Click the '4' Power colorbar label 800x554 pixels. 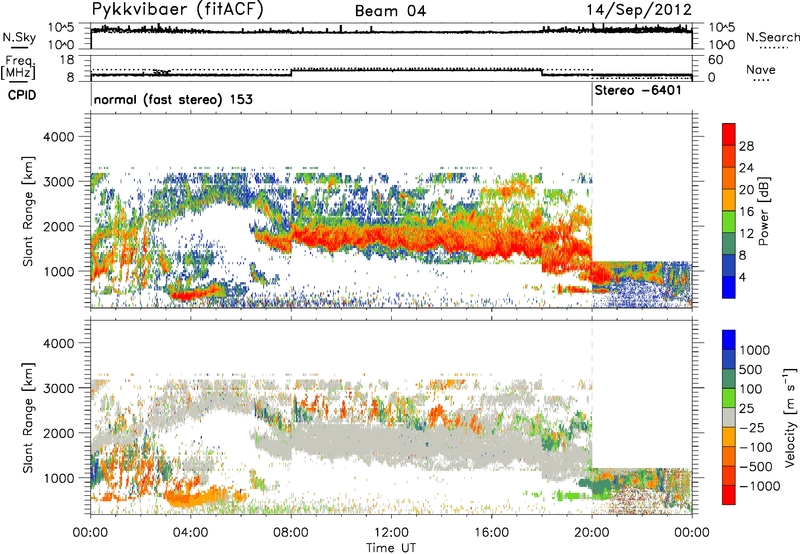(x=743, y=277)
